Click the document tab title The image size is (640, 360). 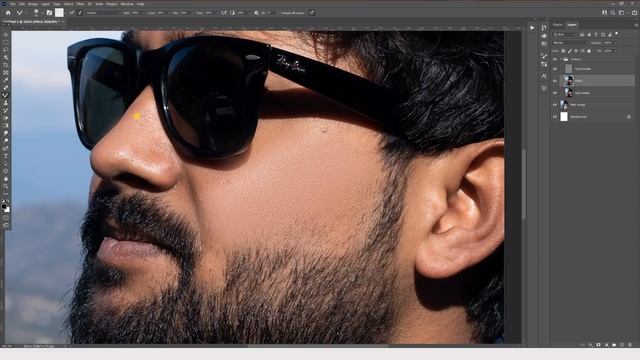tap(31, 22)
